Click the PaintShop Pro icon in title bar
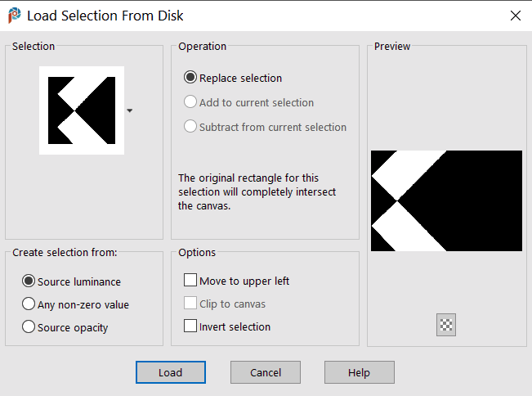Image resolution: width=532 pixels, height=396 pixels. (14, 16)
